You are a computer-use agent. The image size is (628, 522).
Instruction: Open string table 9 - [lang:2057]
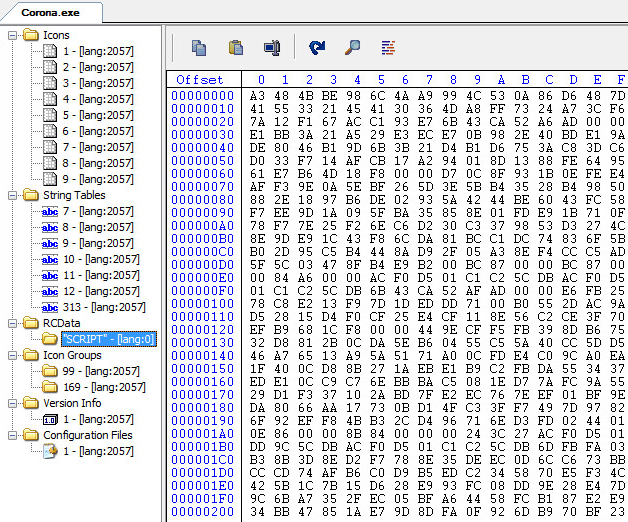pos(98,243)
